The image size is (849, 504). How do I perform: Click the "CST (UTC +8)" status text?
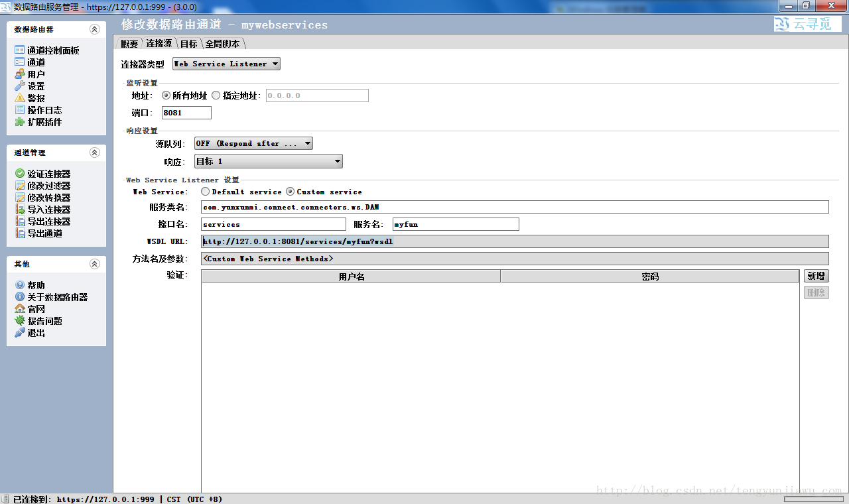pos(194,499)
